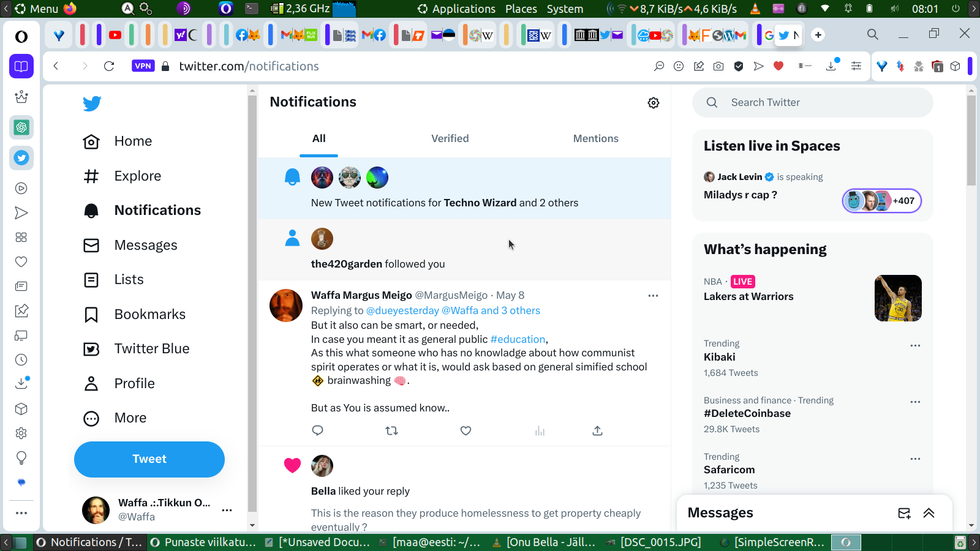Open Messages in Twitter navigation
The image size is (980, 551).
pos(130,246)
